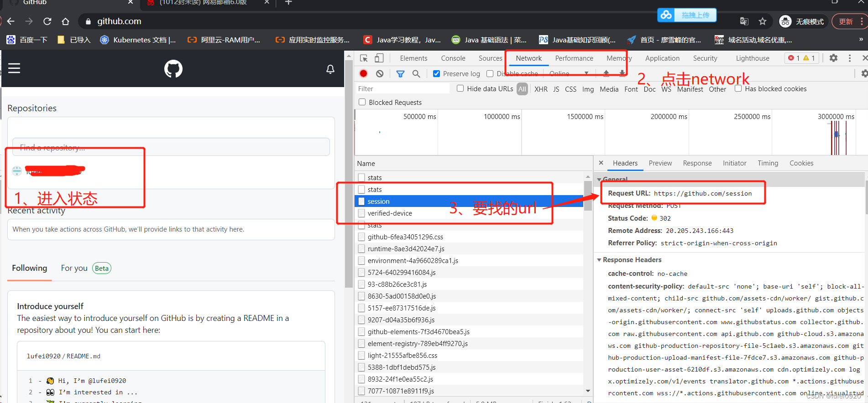Image resolution: width=868 pixels, height=403 pixels.
Task: Open the Cookies tab of request details
Action: coord(801,163)
